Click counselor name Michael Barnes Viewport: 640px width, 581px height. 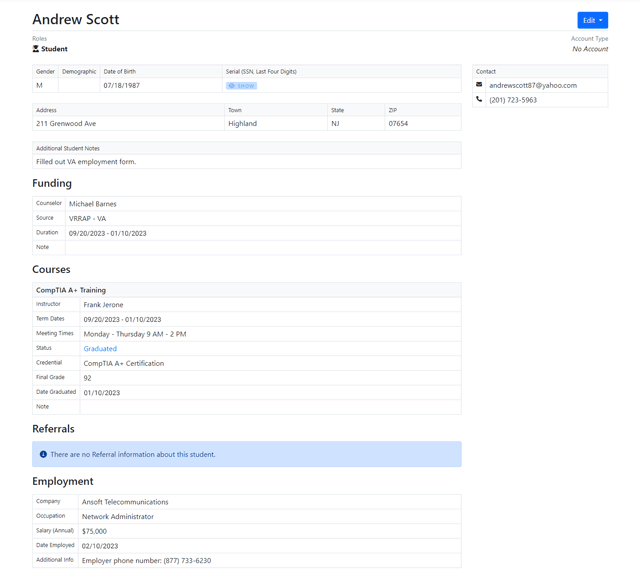[x=93, y=204]
